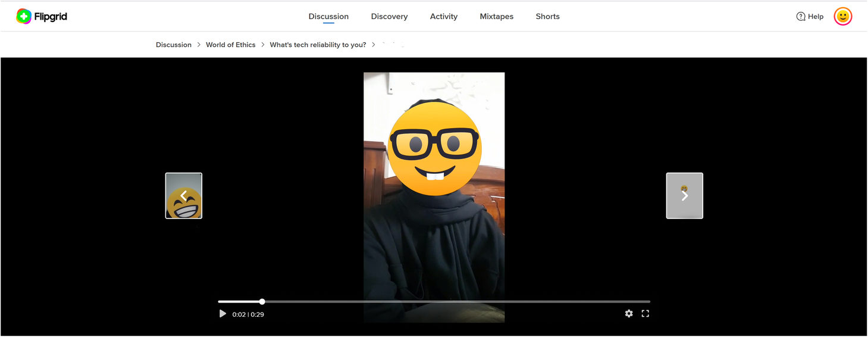Go to previous video response
This screenshot has height=337, width=868.
coord(184,196)
